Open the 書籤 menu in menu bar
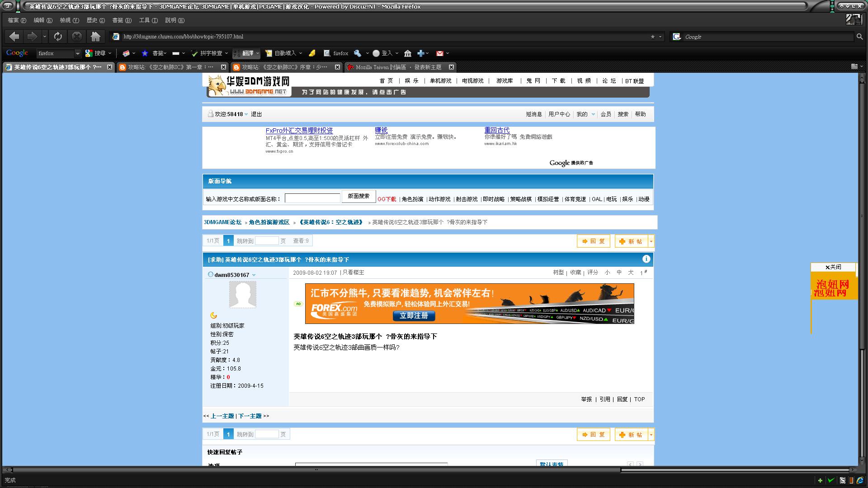The height and width of the screenshot is (488, 868). click(x=122, y=20)
